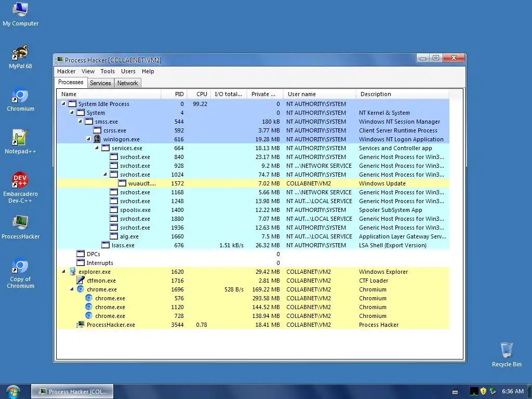
Task: Click wuauclt process icon
Action: 122,183
